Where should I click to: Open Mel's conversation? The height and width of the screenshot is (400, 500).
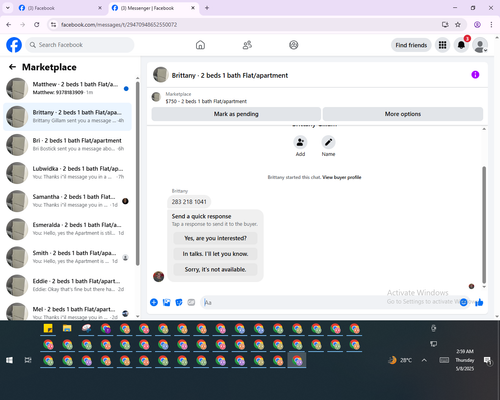pos(68,311)
